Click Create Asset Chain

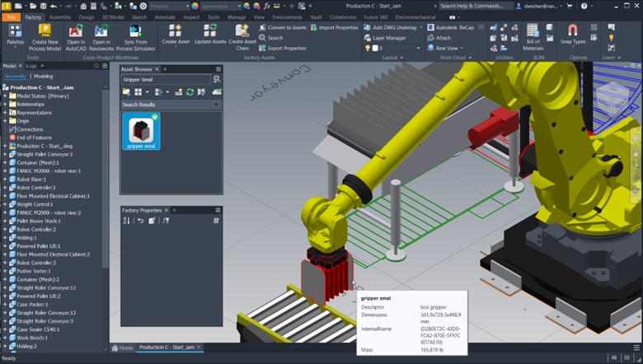point(242,37)
